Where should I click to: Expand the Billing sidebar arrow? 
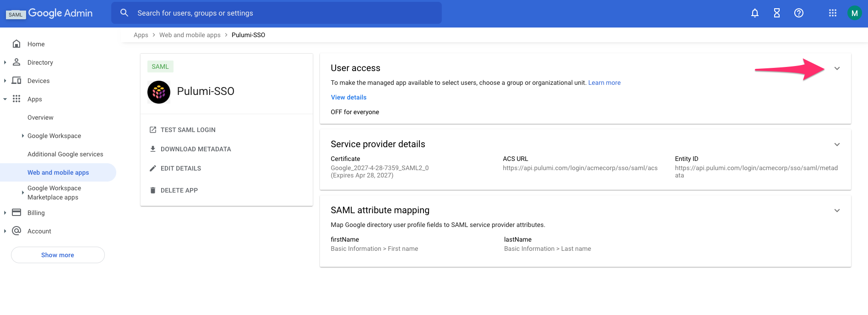pos(5,213)
